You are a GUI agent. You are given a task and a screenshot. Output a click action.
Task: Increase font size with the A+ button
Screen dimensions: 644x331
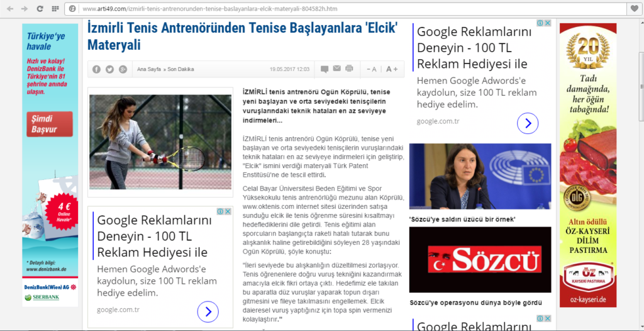[x=392, y=69]
